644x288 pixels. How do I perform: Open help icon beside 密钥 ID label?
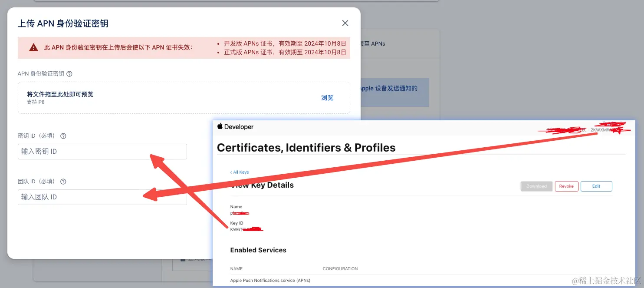(63, 136)
